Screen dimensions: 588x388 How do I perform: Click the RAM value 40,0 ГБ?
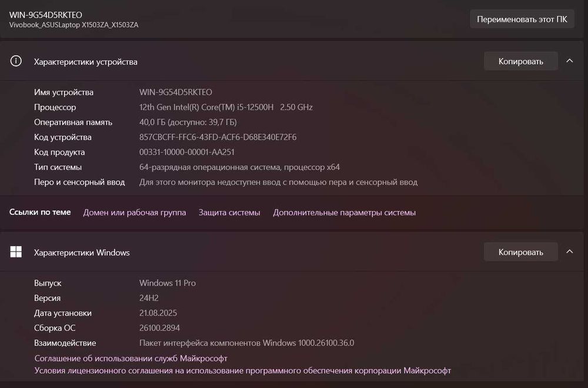pos(188,122)
